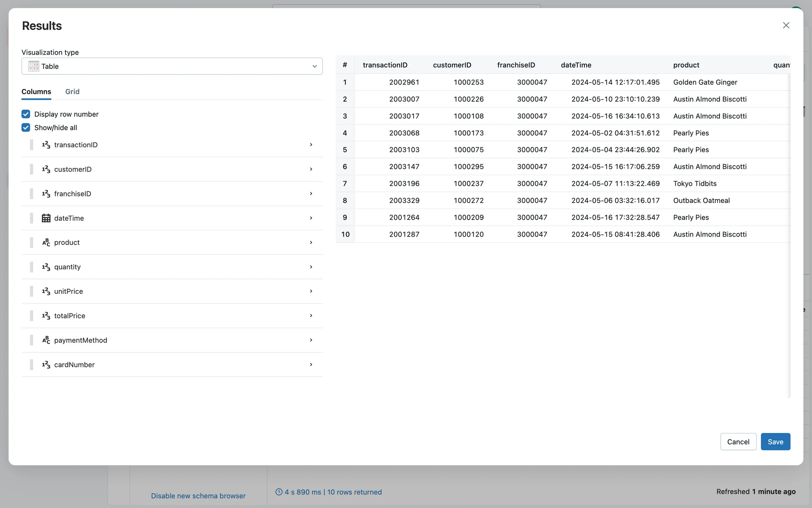
Task: Switch to the Grid tab
Action: click(x=72, y=91)
